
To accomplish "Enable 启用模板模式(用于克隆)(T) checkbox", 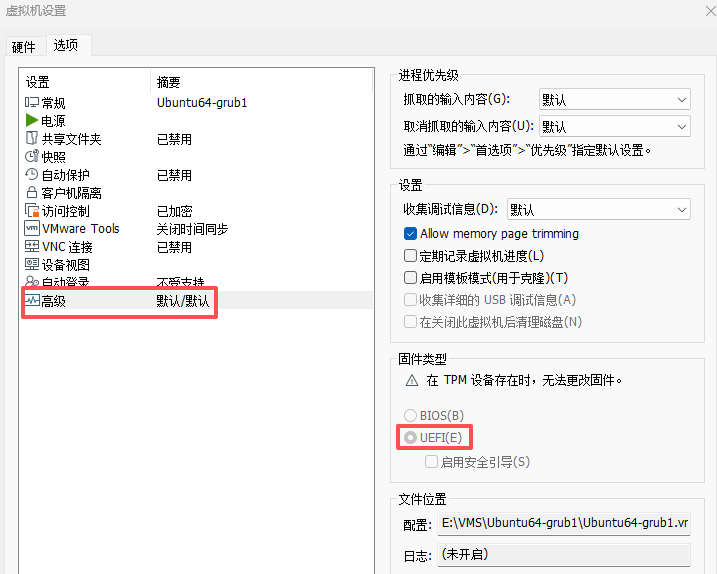I will click(410, 278).
